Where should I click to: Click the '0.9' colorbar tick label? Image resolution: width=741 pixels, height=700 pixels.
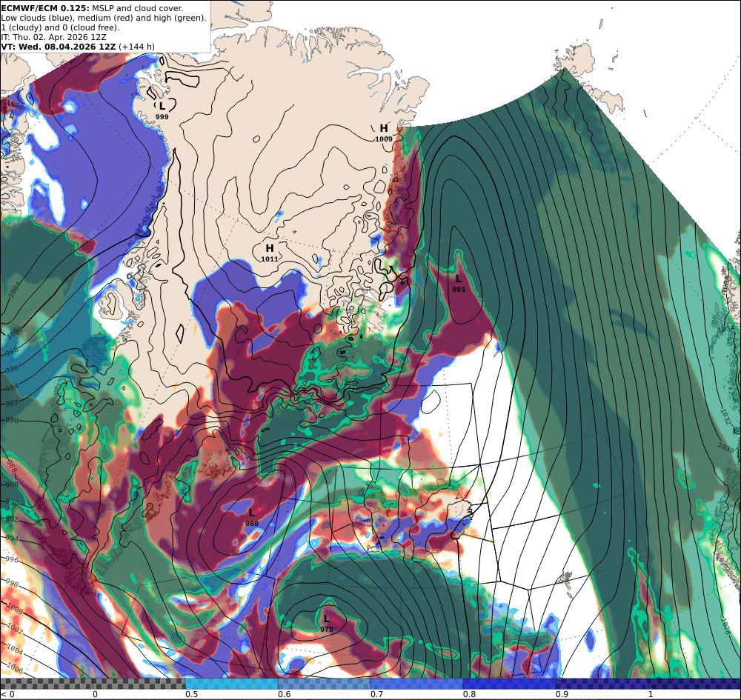[x=562, y=694]
